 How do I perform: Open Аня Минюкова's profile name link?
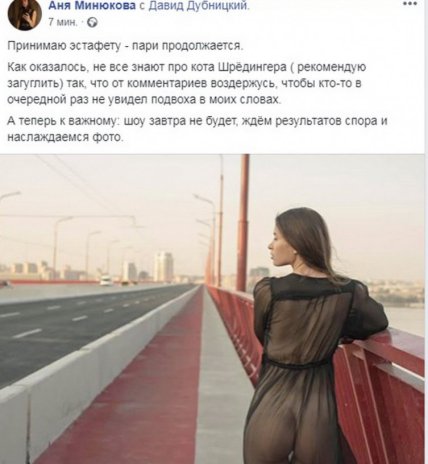pyautogui.click(x=92, y=6)
